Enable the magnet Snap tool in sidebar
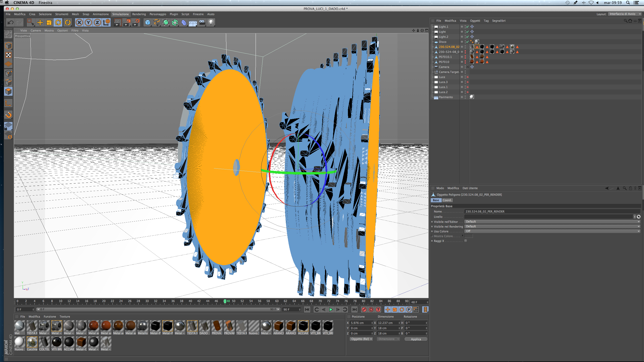This screenshot has width=644, height=362. tap(8, 115)
